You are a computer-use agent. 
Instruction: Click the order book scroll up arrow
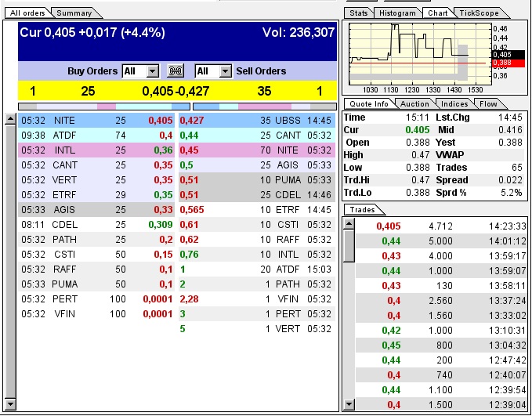(x=10, y=120)
